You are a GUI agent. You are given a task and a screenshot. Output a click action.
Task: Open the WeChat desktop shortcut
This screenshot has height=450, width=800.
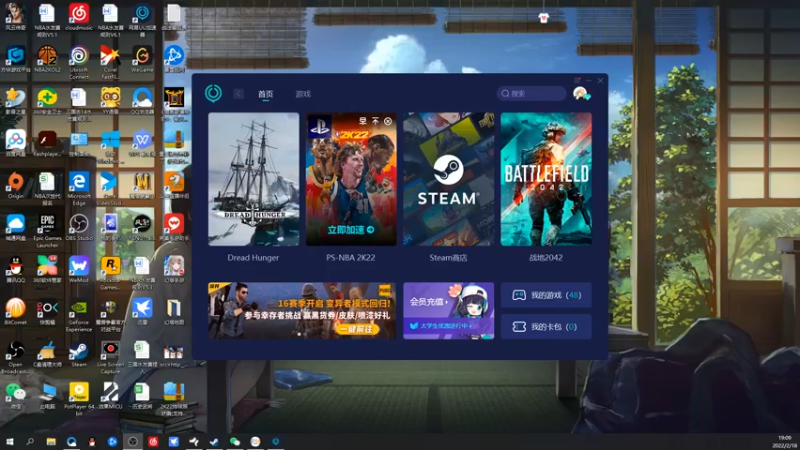point(15,396)
